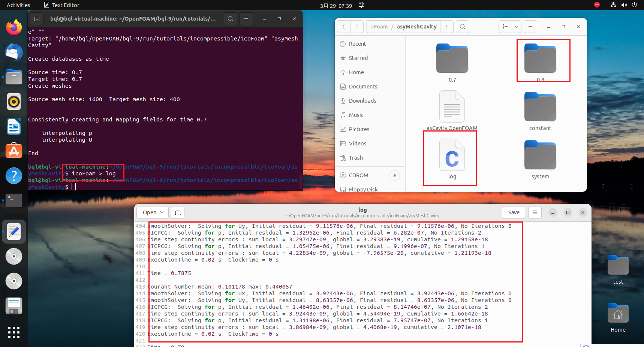Screen dimensions: 644x347
Task: Open Firefox from the dock
Action: (x=14, y=27)
